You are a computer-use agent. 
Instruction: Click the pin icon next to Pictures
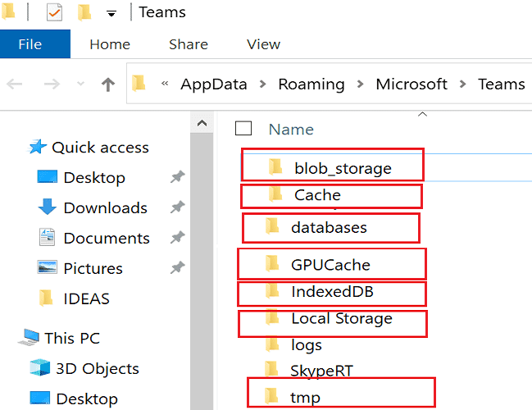click(178, 267)
